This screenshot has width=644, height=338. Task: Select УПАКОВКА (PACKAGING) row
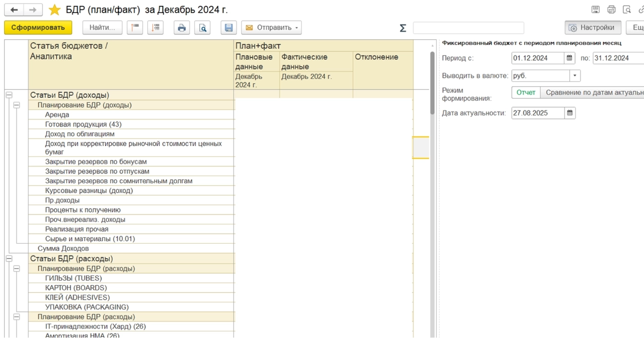[x=131, y=307]
